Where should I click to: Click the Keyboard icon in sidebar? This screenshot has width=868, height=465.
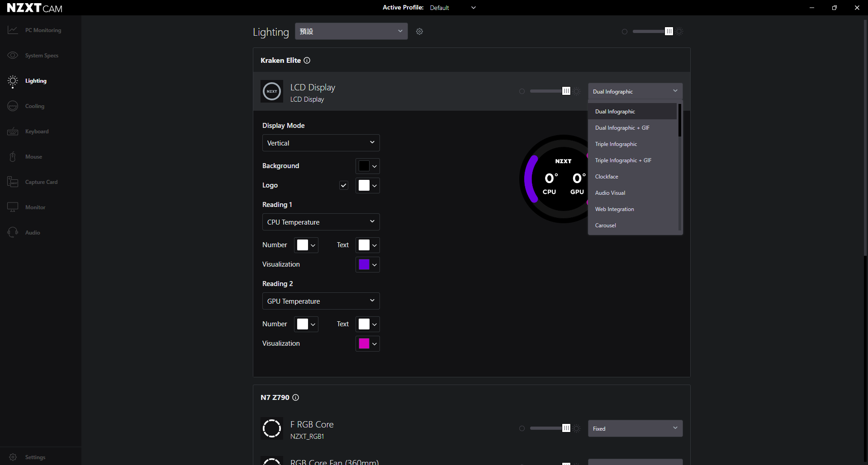tap(13, 131)
